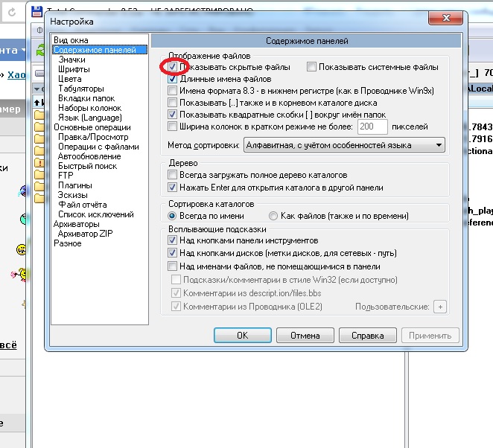
Task: Open 'Правка/Просмотр' settings page
Action: [93, 137]
